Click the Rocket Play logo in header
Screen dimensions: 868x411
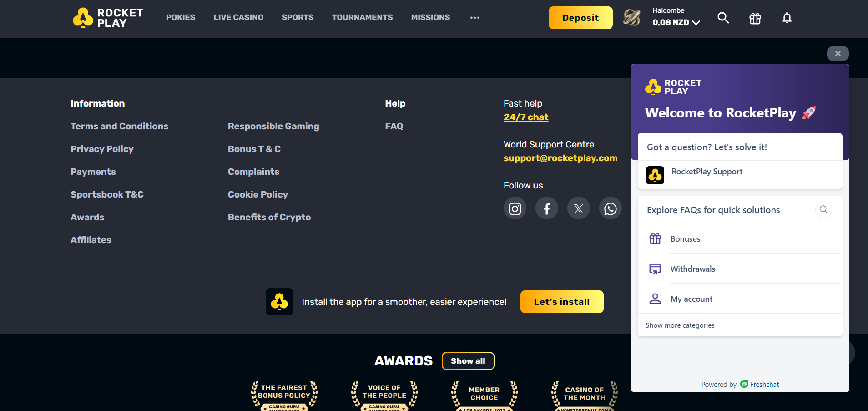(x=108, y=18)
